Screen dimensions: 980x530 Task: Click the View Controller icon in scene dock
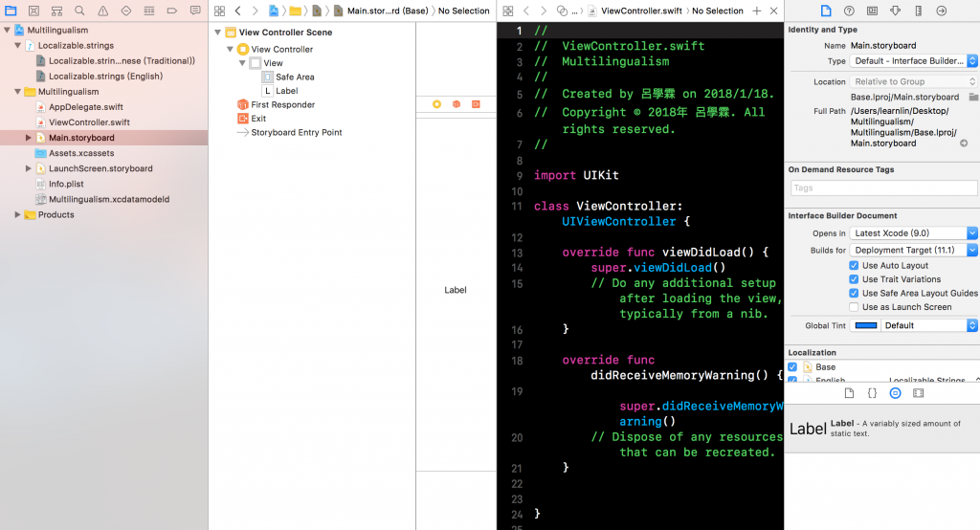[x=436, y=104]
